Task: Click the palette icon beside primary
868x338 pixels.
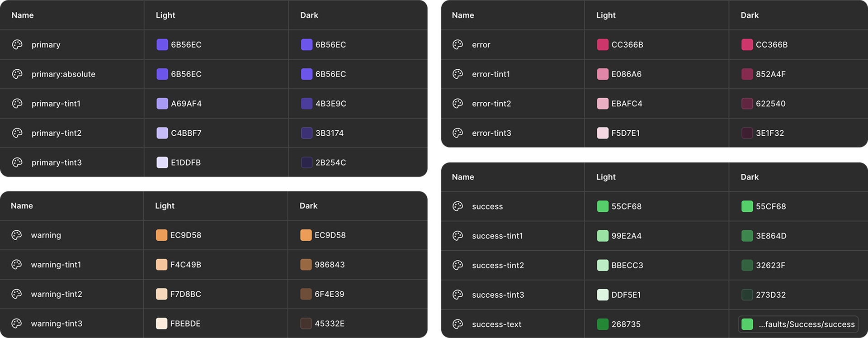Action: pyautogui.click(x=17, y=44)
